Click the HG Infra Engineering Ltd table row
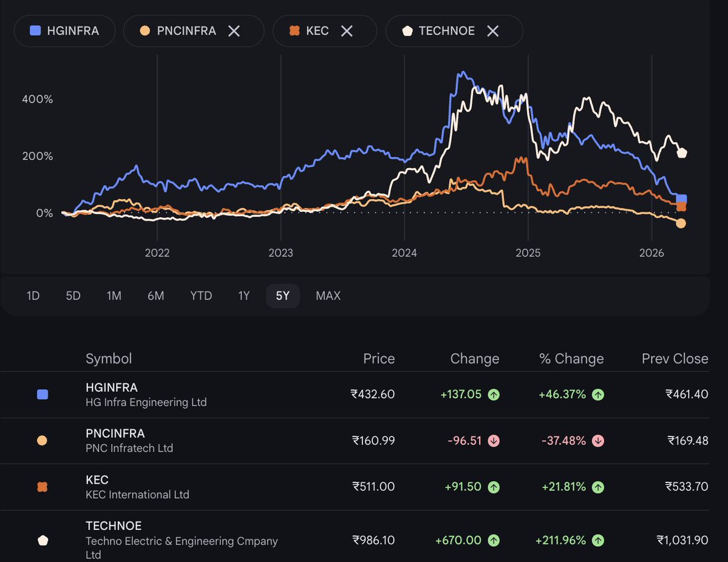This screenshot has width=728, height=562. point(243,394)
